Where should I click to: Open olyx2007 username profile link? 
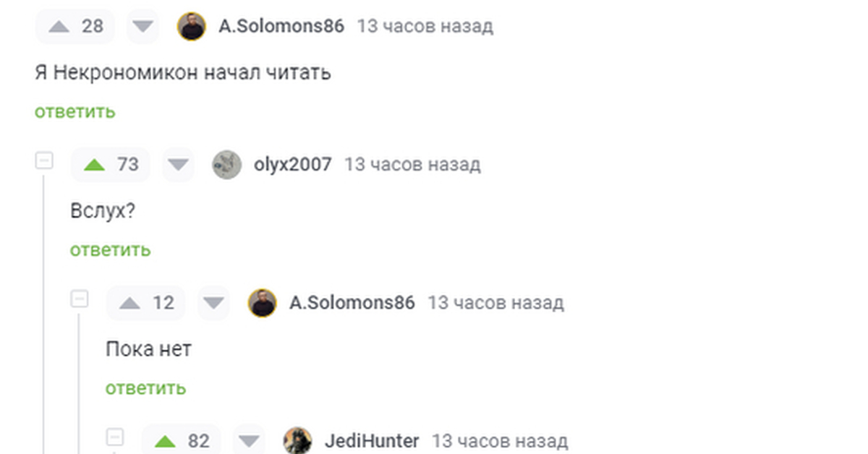293,165
